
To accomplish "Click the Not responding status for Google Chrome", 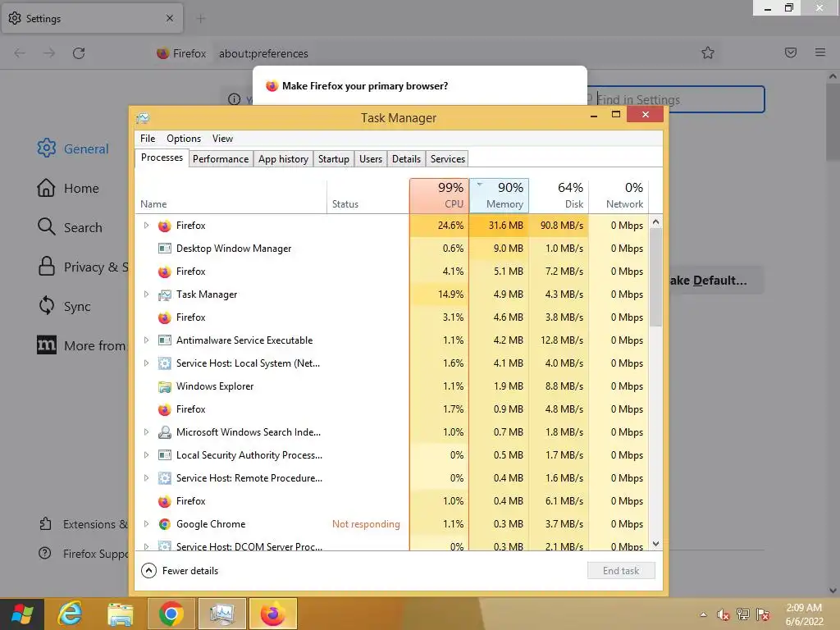I will coord(366,524).
